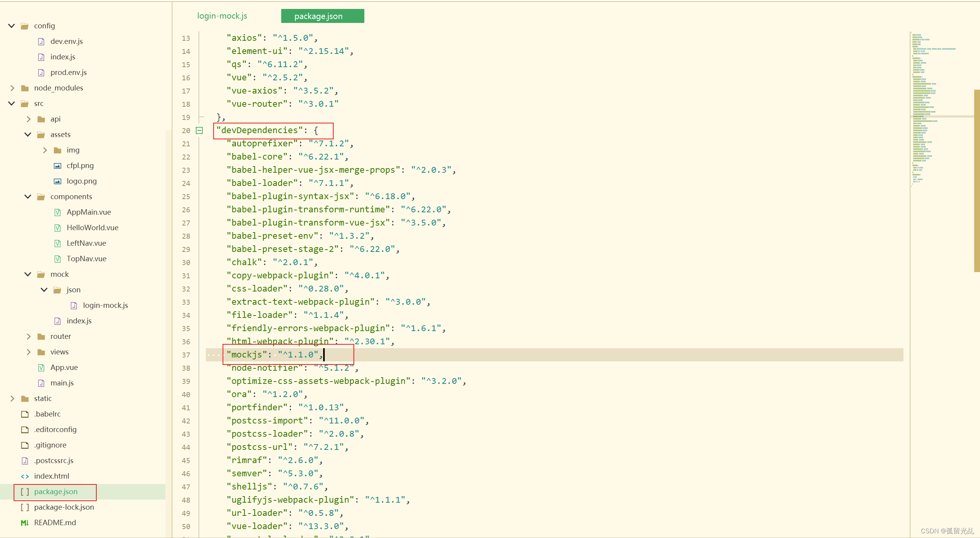Image resolution: width=980 pixels, height=538 pixels.
Task: Collapse the devDependencies code block fold marker
Action: tap(200, 130)
